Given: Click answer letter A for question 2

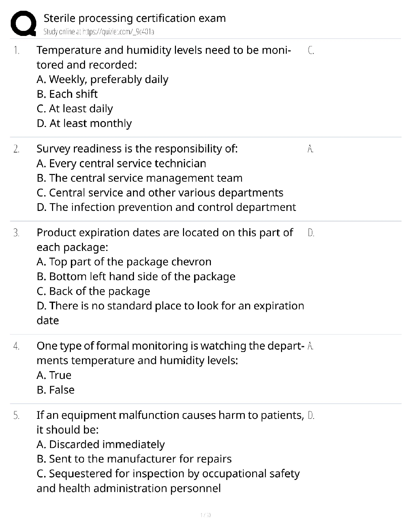Looking at the screenshot, I should tap(310, 149).
